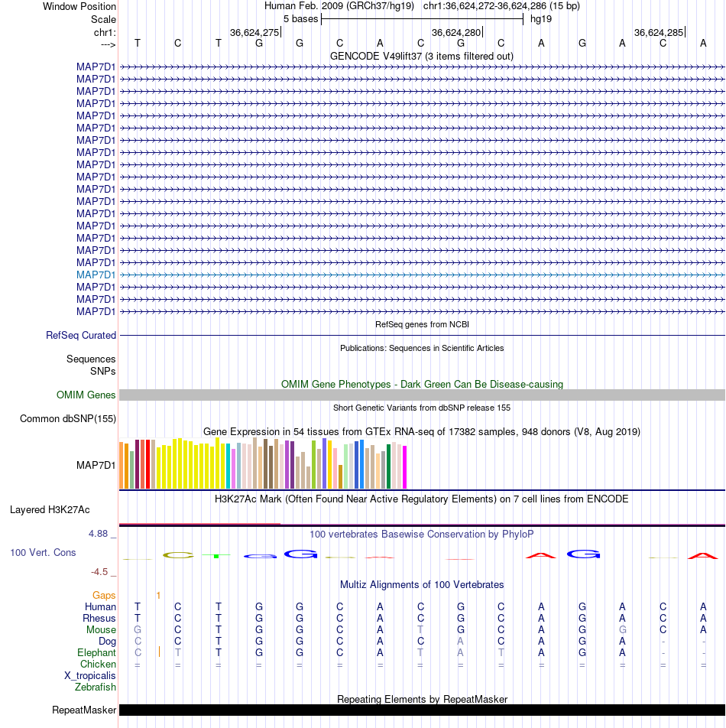Select the 'Mouse' alignment row label

tap(101, 629)
